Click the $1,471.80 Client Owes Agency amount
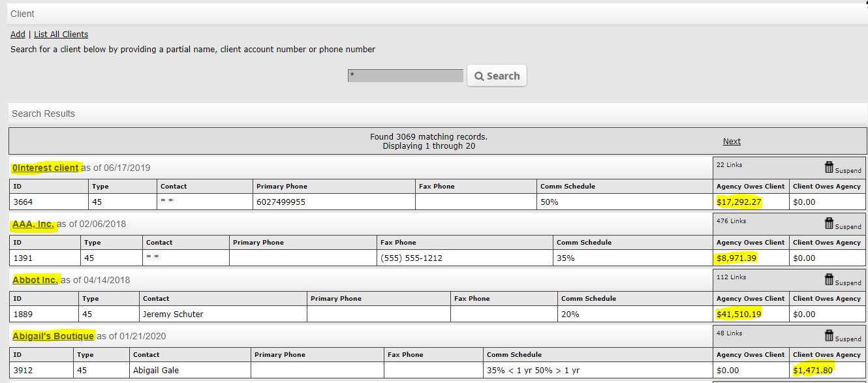 (813, 370)
